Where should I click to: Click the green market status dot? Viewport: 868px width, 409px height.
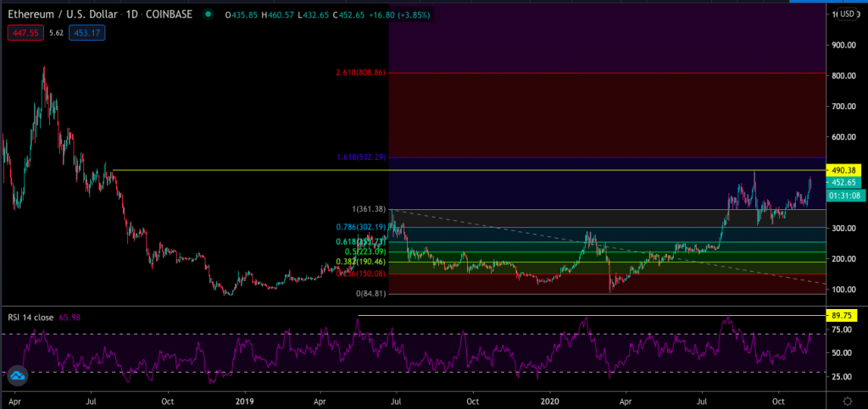(x=209, y=15)
